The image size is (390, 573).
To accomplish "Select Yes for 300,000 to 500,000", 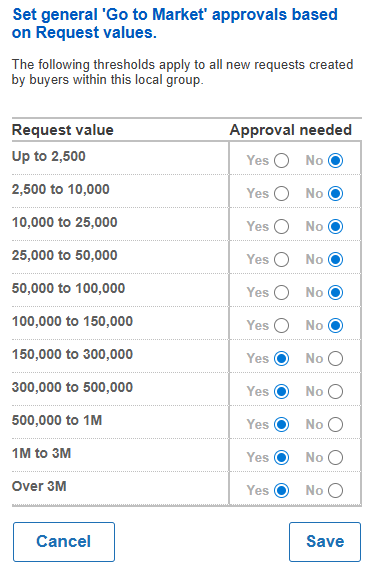I will coord(281,392).
